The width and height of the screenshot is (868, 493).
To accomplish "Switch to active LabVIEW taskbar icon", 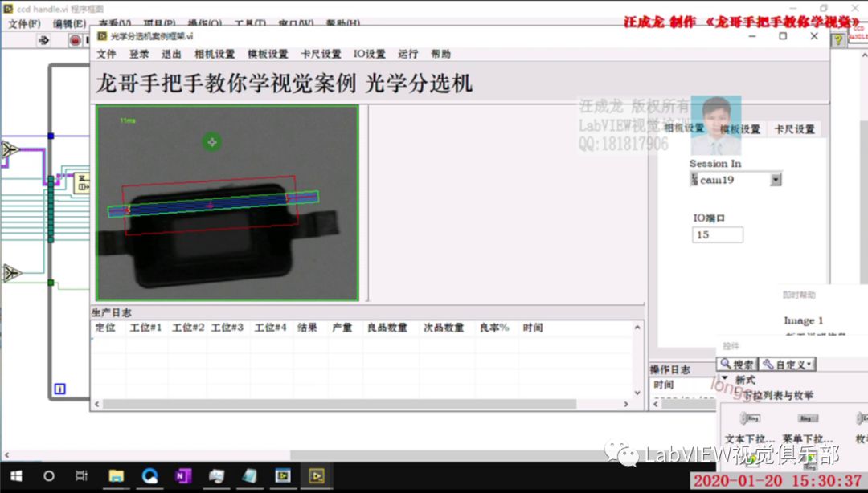I will pyautogui.click(x=317, y=476).
